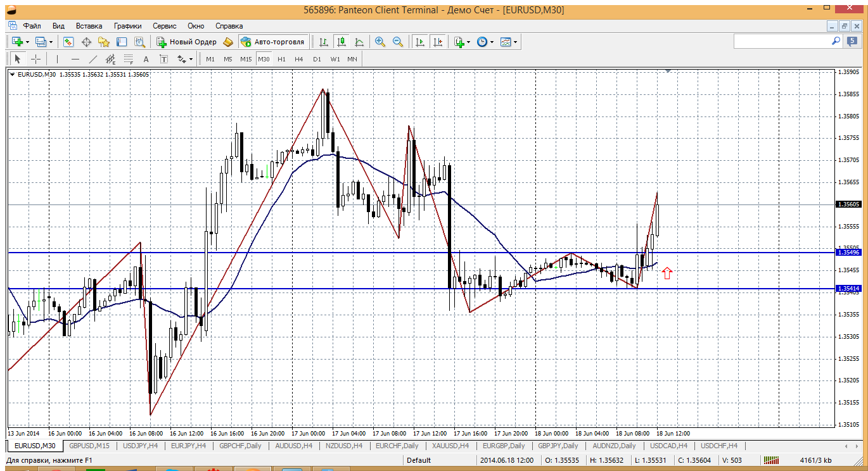Open the Графики menu
The height and width of the screenshot is (471, 868).
click(128, 26)
